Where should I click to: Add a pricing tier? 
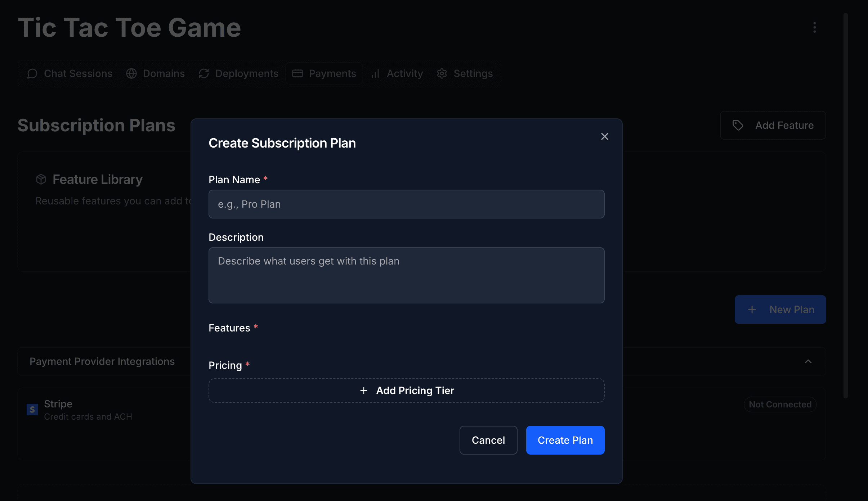406,391
